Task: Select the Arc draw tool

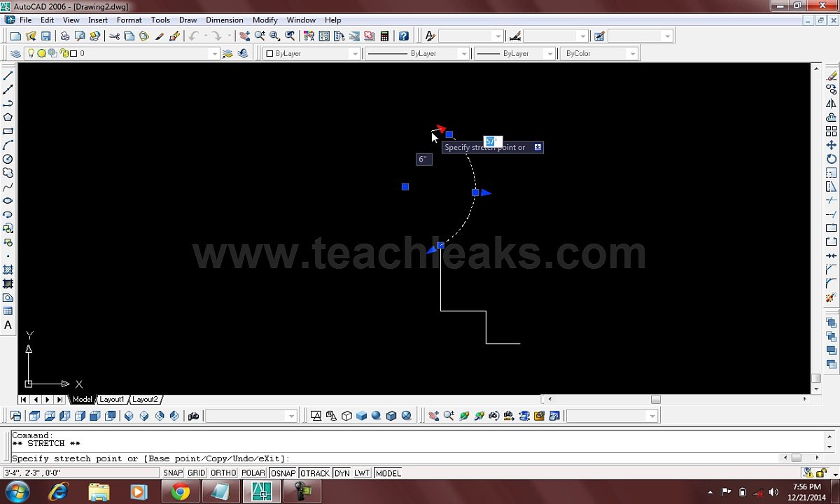Action: (8, 145)
